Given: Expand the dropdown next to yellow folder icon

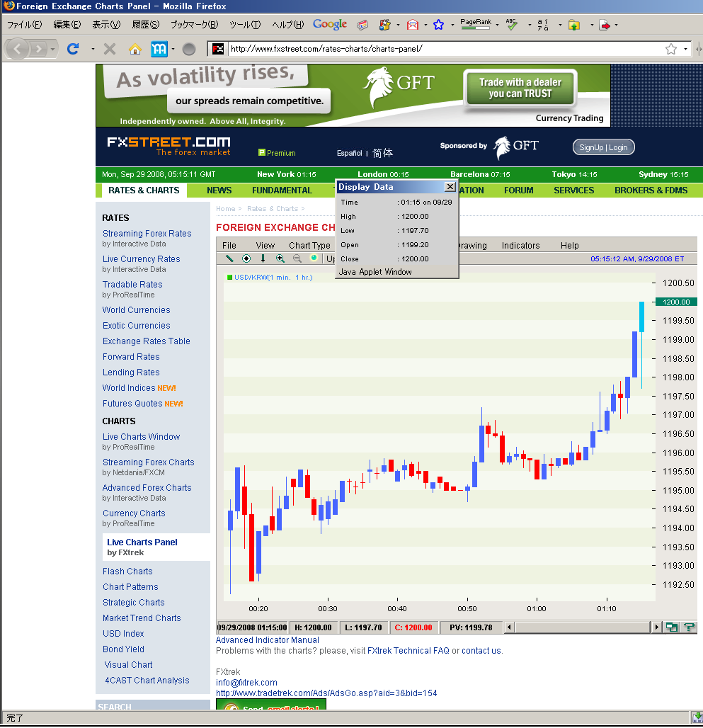Looking at the screenshot, I should pos(592,25).
